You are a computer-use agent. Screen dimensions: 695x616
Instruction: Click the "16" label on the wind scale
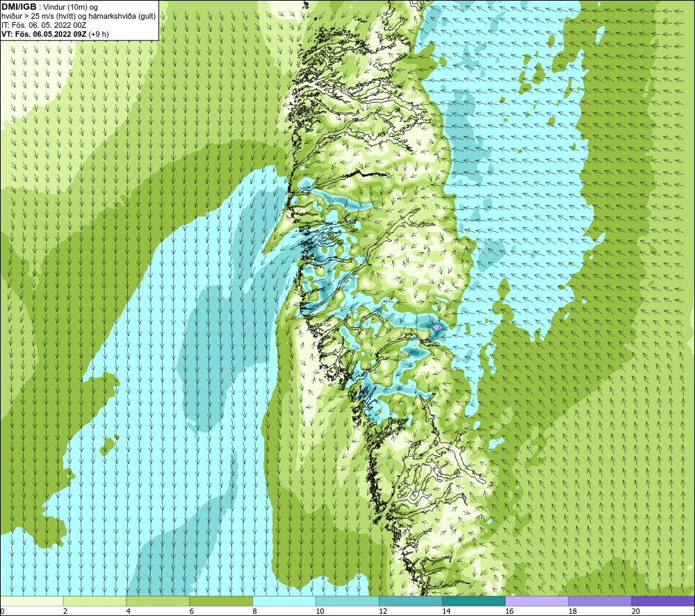(509, 611)
